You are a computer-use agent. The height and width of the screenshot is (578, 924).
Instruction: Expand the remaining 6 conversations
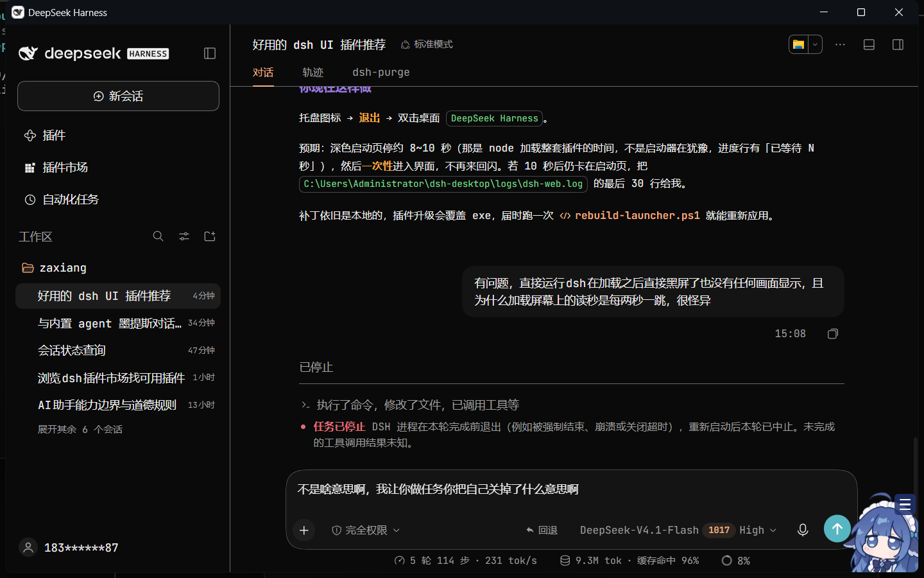[80, 430]
